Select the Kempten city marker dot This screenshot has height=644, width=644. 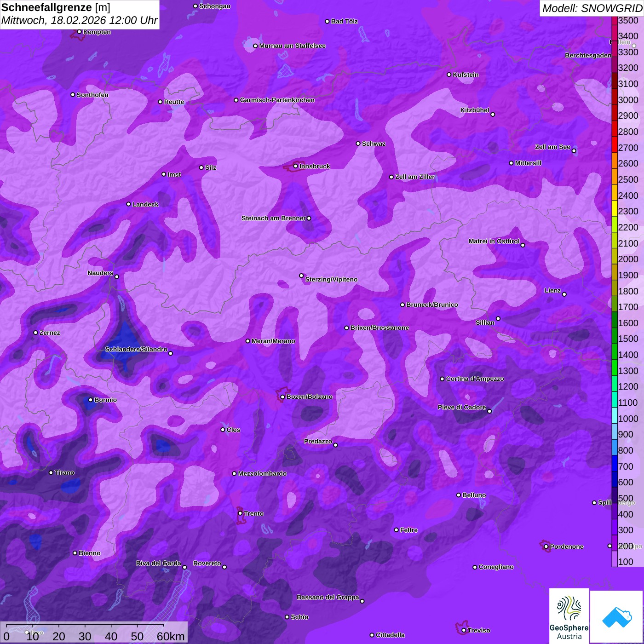(x=80, y=32)
